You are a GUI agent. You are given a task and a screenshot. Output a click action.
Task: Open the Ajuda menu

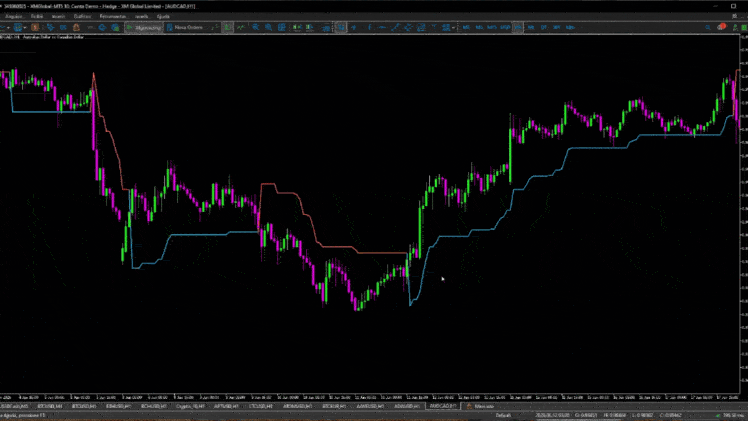point(163,16)
